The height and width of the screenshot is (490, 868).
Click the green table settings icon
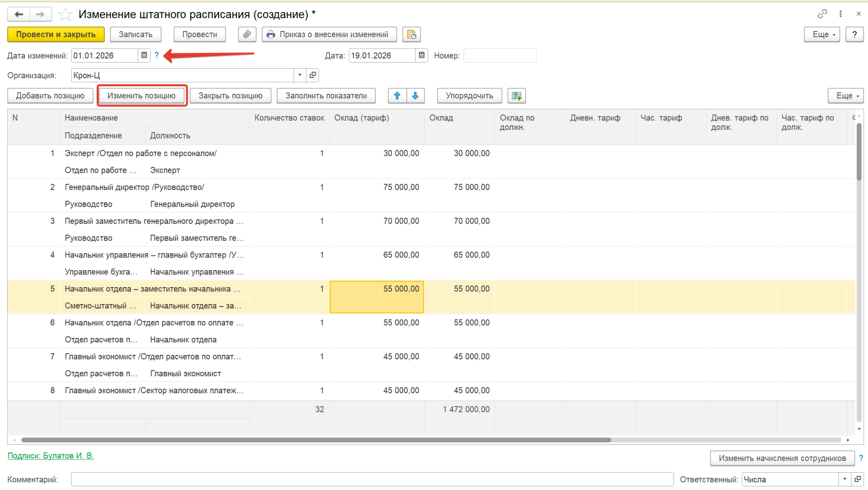tap(516, 96)
